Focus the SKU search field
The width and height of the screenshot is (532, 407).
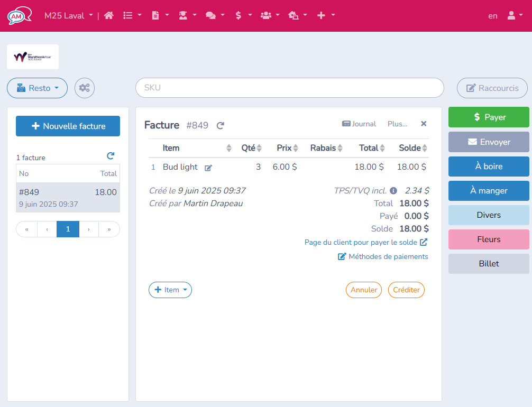point(290,88)
